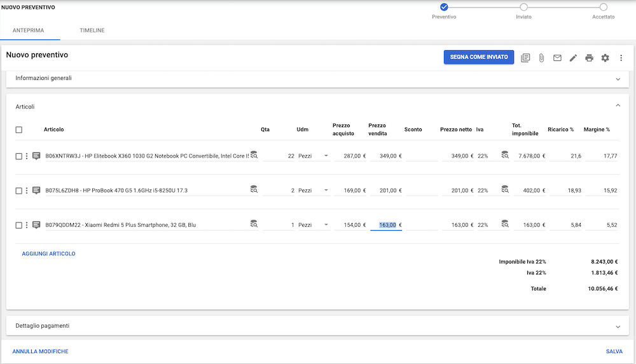Switch to the Timeline tab

(x=92, y=30)
